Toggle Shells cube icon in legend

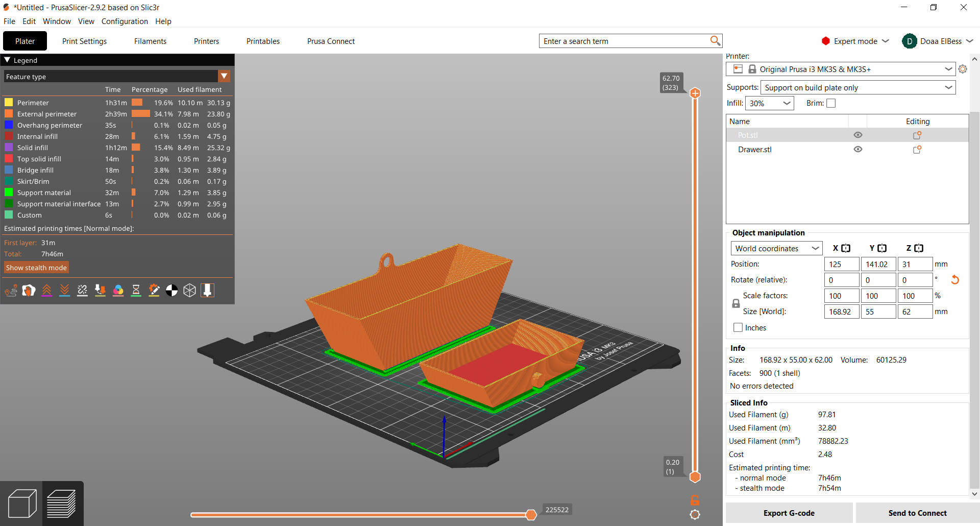189,291
